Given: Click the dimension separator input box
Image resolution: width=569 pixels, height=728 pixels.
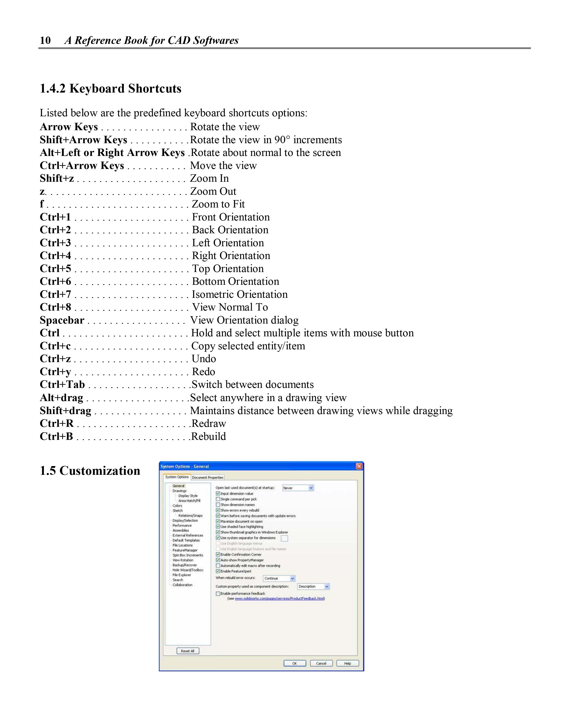Looking at the screenshot, I should pyautogui.click(x=284, y=538).
